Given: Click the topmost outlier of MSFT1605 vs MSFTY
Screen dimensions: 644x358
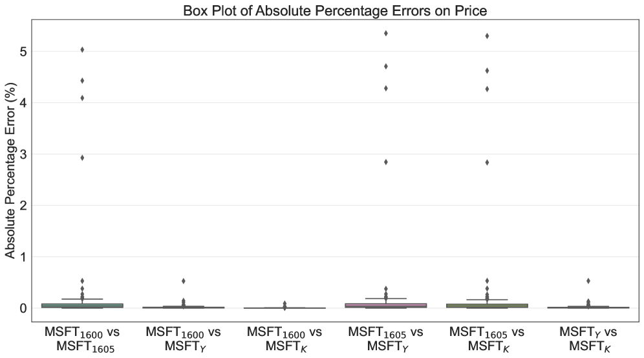Looking at the screenshot, I should click(x=386, y=33).
